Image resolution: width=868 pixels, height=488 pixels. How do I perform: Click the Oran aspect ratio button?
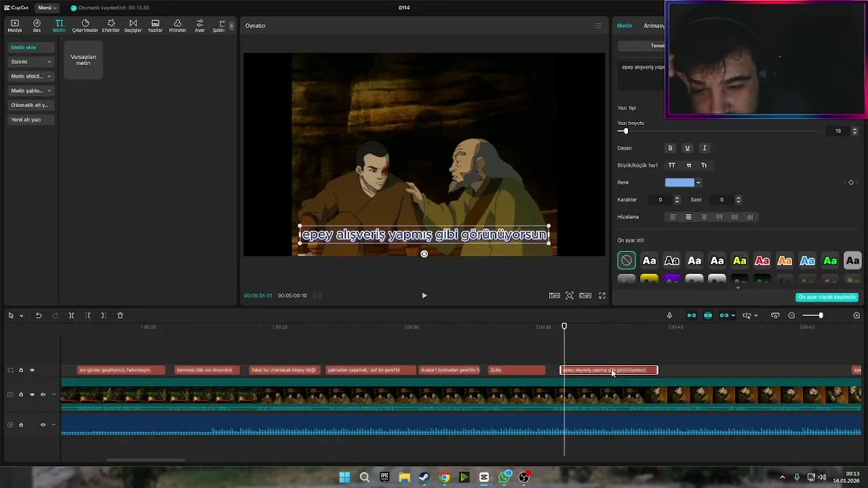pyautogui.click(x=585, y=296)
